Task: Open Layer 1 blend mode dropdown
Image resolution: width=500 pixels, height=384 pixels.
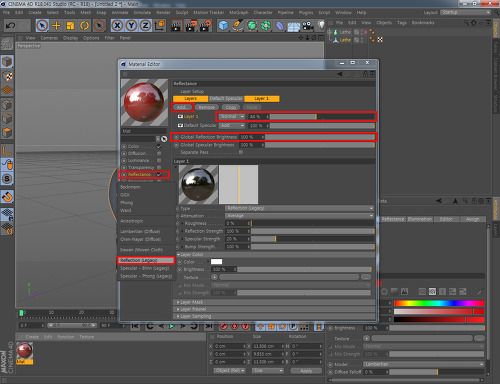Action: [232, 117]
